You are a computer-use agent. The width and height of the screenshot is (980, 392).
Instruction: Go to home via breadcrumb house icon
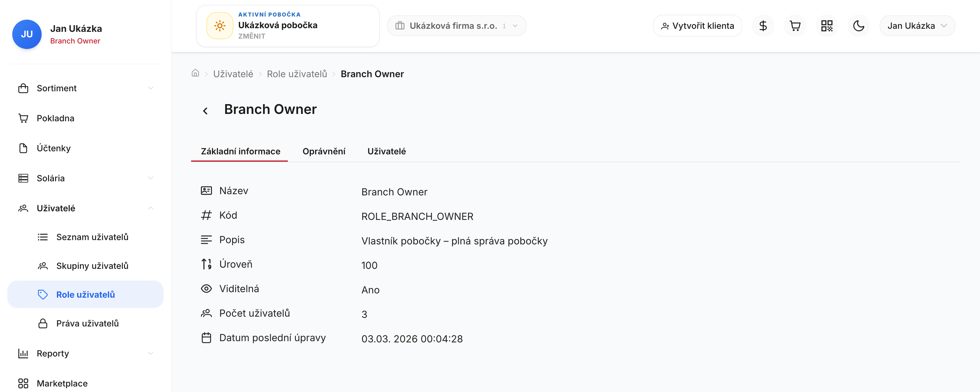tap(195, 73)
